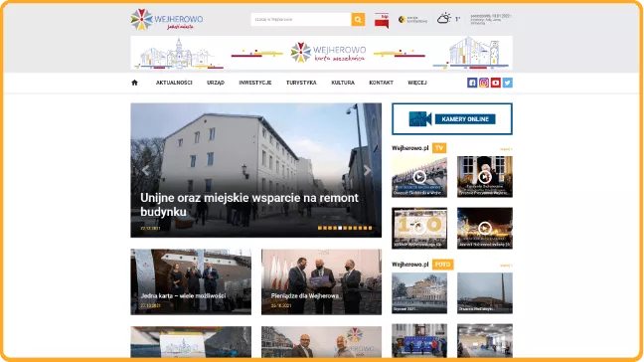
Task: Show the previous slide in the carousel
Action: click(x=145, y=170)
